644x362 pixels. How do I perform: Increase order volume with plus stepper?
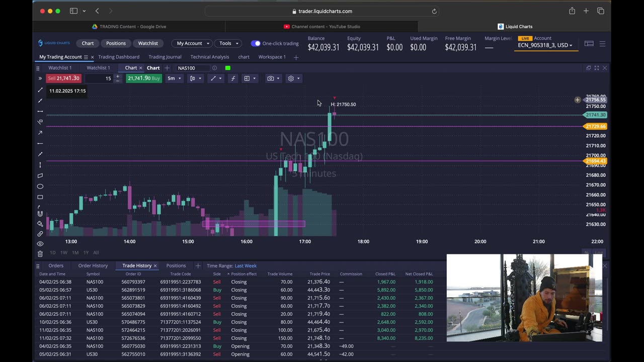118,76
